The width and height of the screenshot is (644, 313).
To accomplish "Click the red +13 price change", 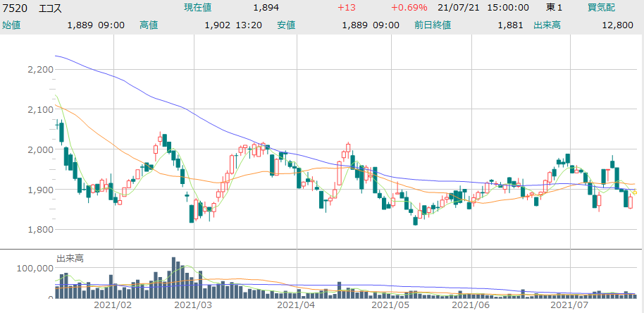I will click(346, 8).
